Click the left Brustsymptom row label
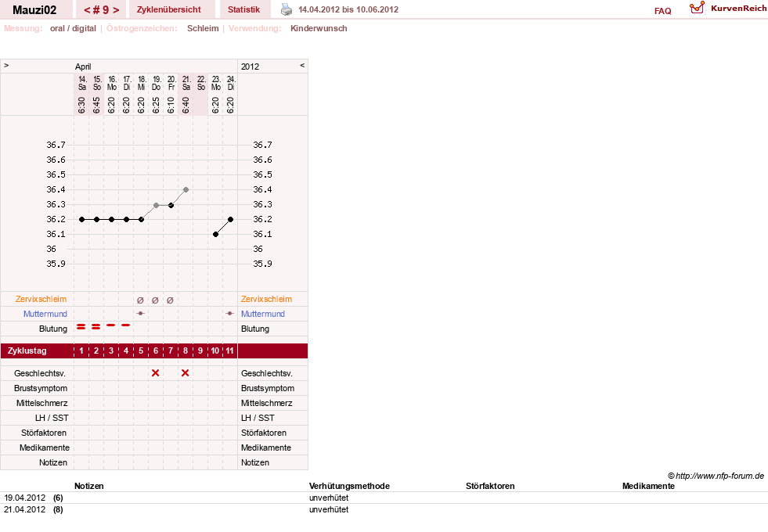The width and height of the screenshot is (768, 532). click(x=41, y=388)
